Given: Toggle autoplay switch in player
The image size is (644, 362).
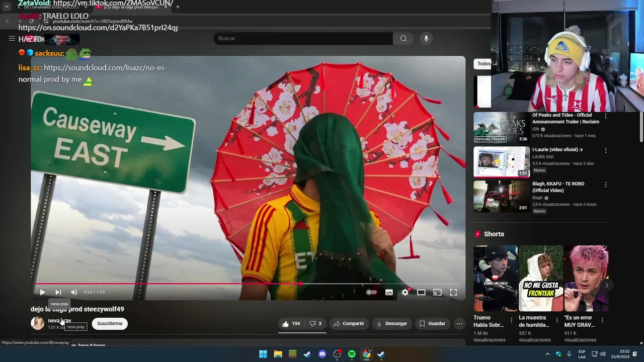Looking at the screenshot, I should 371,292.
